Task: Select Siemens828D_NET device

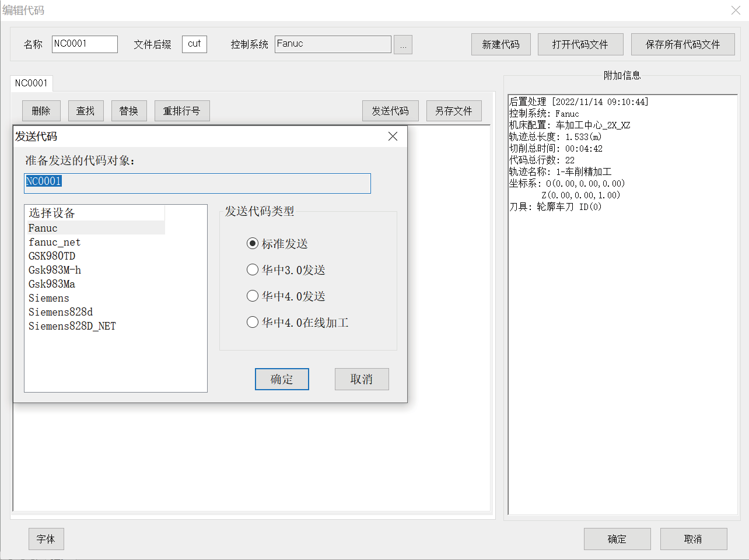Action: tap(72, 326)
